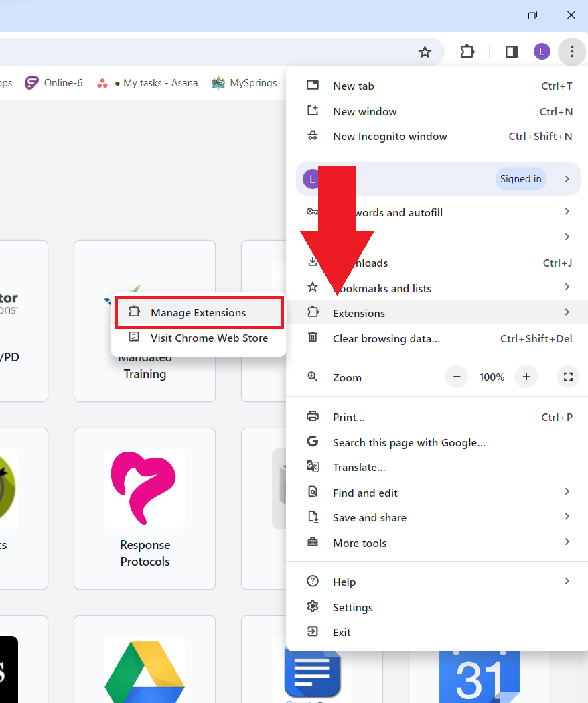The height and width of the screenshot is (703, 588).
Task: Close the three-dot Chrome menu button
Action: point(571,52)
